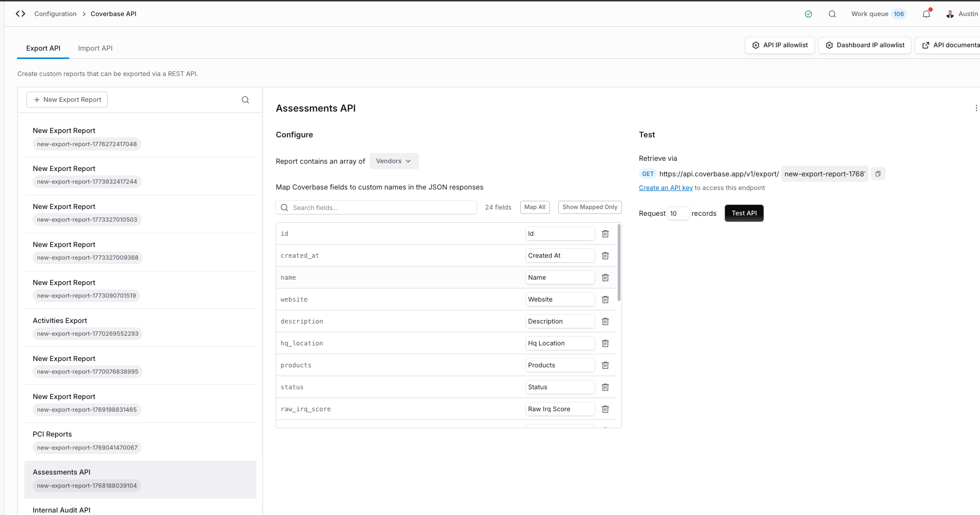Click the 106 work queue badge
980x515 pixels.
point(899,14)
